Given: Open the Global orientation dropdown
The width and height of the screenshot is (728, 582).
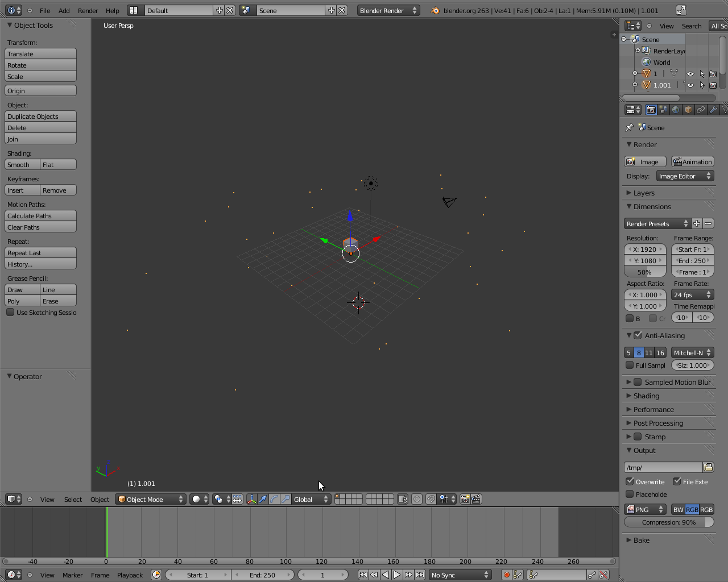Looking at the screenshot, I should click(x=311, y=499).
